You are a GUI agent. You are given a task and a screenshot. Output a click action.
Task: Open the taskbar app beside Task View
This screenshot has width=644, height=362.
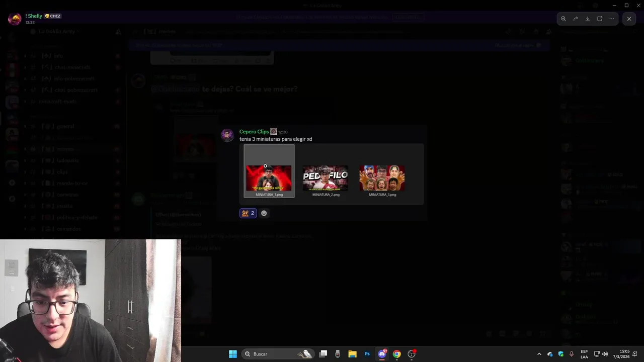coord(338,354)
